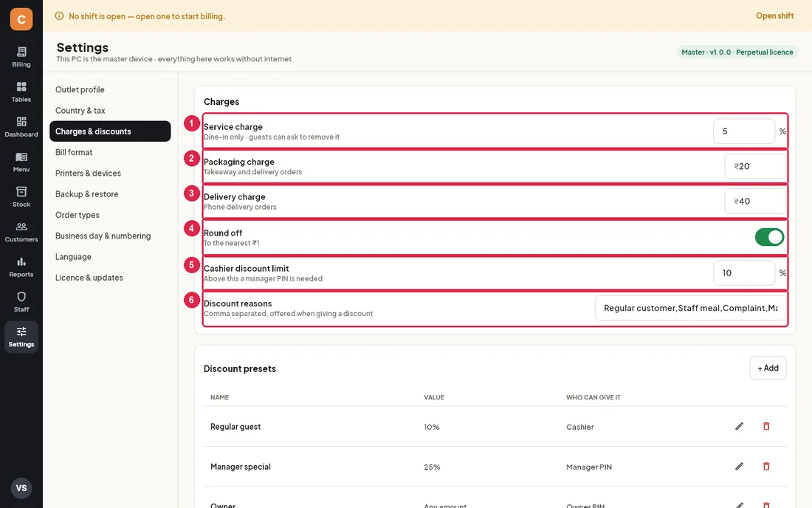Delete the Regular guest discount preset
The width and height of the screenshot is (812, 508).
tap(766, 426)
